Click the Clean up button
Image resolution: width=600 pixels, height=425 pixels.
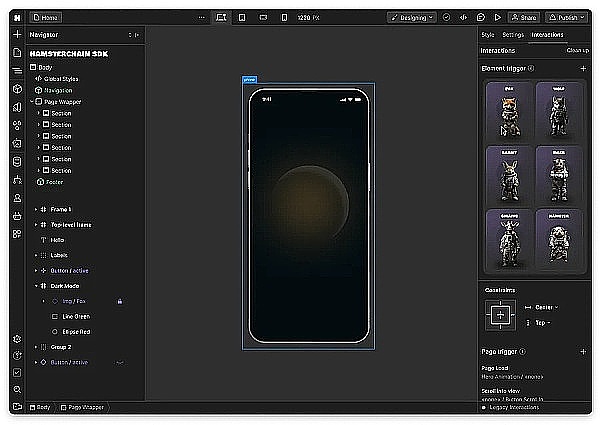coord(577,49)
